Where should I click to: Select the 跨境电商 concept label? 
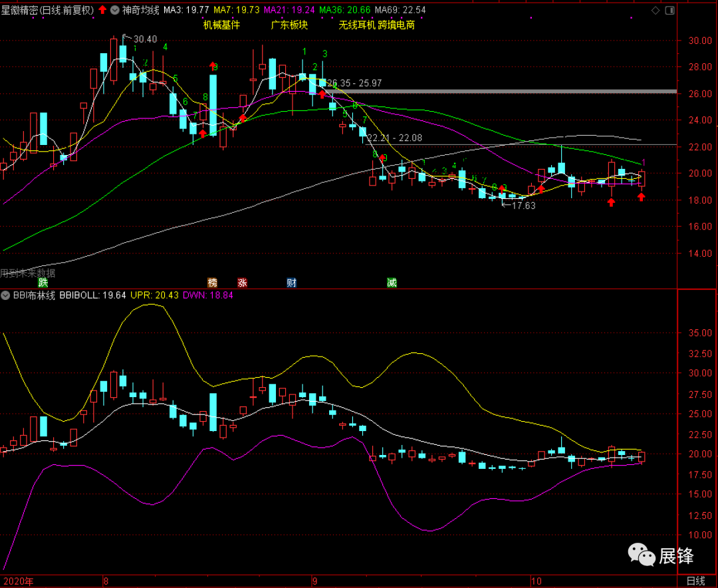point(396,25)
